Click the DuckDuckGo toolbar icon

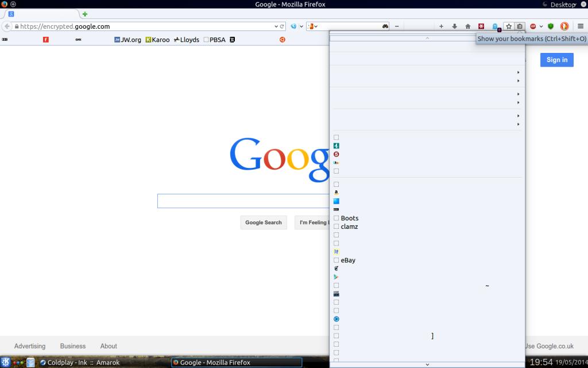(564, 26)
